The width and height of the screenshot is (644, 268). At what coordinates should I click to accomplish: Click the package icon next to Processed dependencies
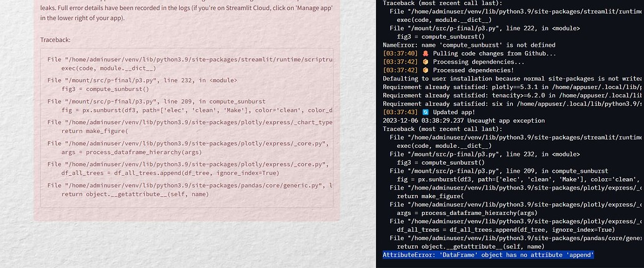tap(425, 70)
